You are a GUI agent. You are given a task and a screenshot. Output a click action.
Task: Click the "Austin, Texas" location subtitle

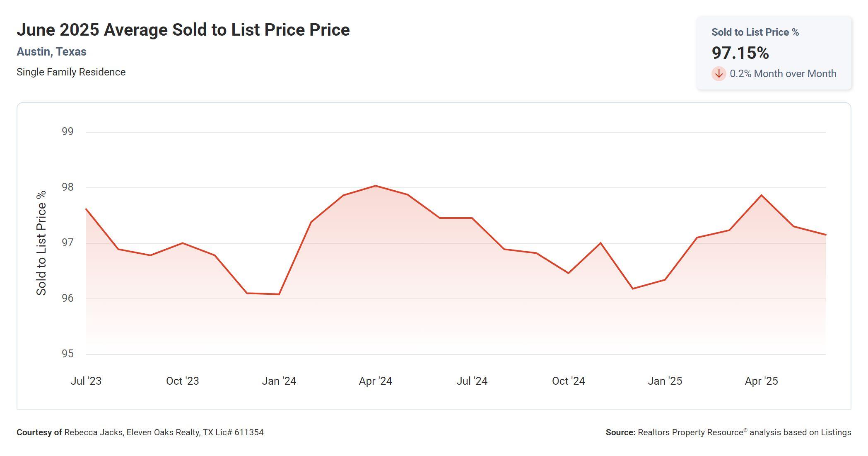(x=51, y=52)
